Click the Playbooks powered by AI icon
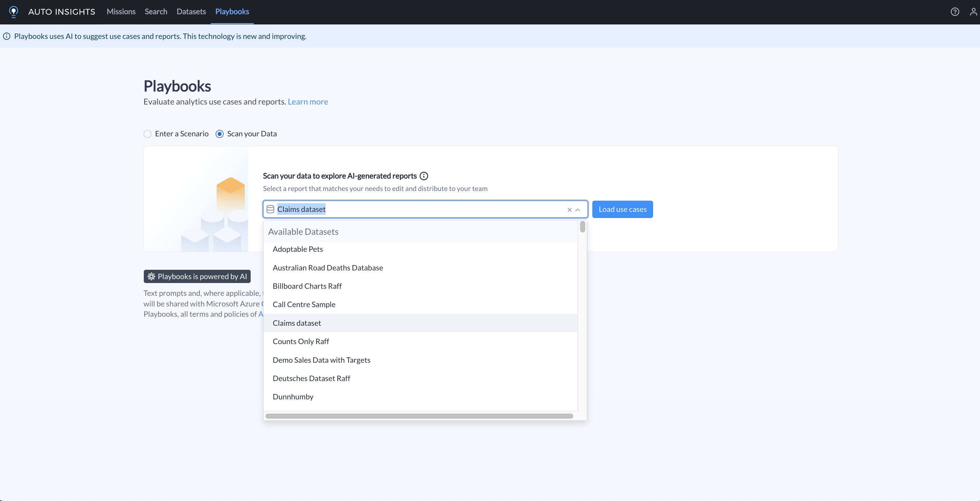The image size is (980, 501). point(152,276)
